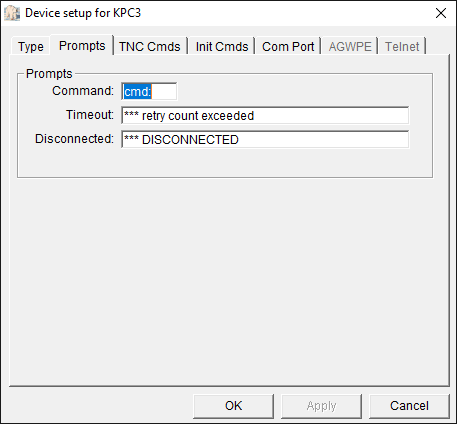Open the TNC Cmds tab
Image resolution: width=457 pixels, height=424 pixels.
[150, 46]
